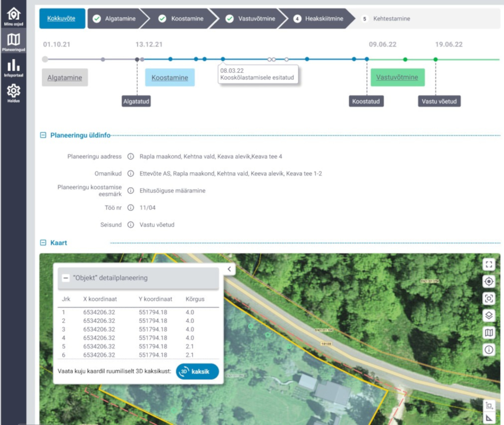Collapse the Planeeringu üldinfo section

coord(43,135)
